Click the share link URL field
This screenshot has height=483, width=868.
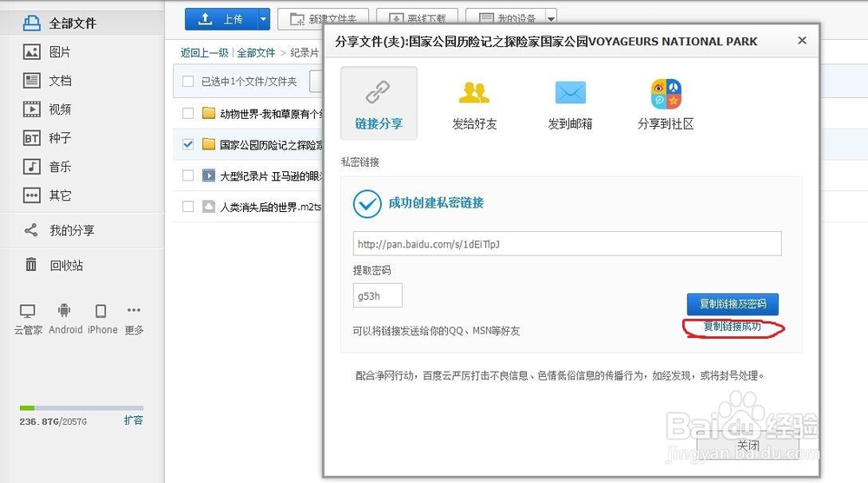click(x=568, y=244)
